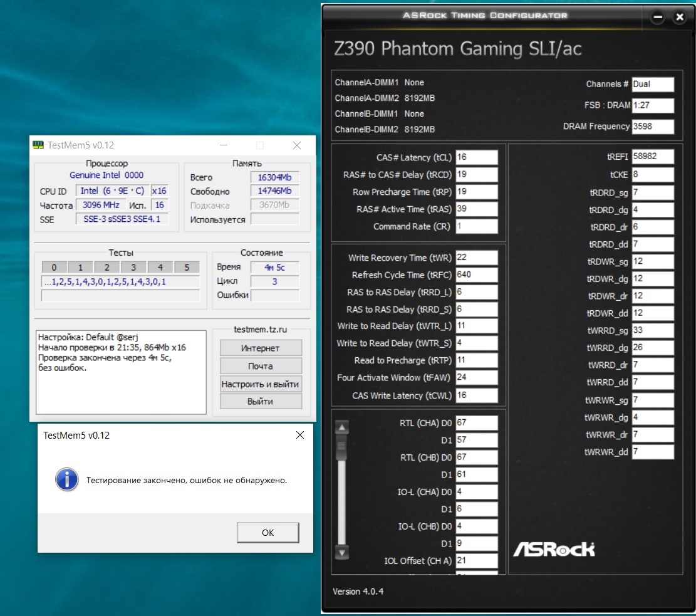Image resolution: width=696 pixels, height=616 pixels.
Task: Click the DRAM Frequency field
Action: coord(653,127)
